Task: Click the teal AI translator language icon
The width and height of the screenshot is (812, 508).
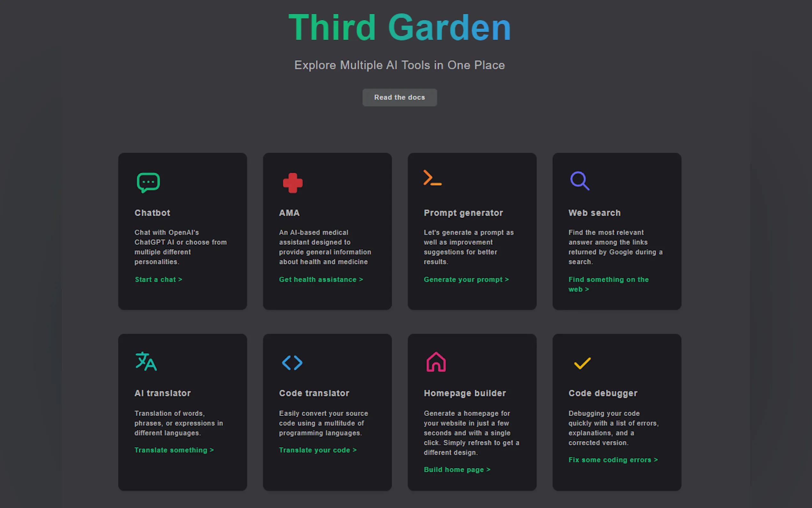Action: click(146, 361)
